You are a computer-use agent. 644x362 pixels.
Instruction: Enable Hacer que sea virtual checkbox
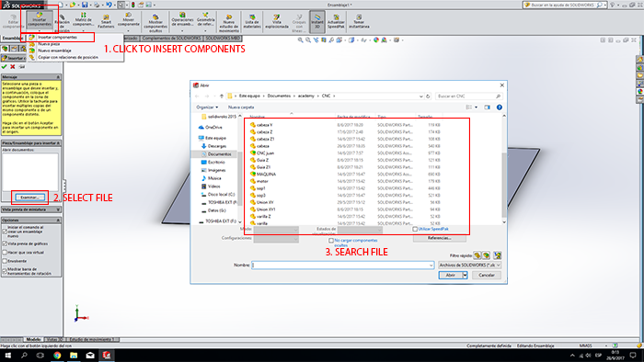pyautogui.click(x=5, y=253)
